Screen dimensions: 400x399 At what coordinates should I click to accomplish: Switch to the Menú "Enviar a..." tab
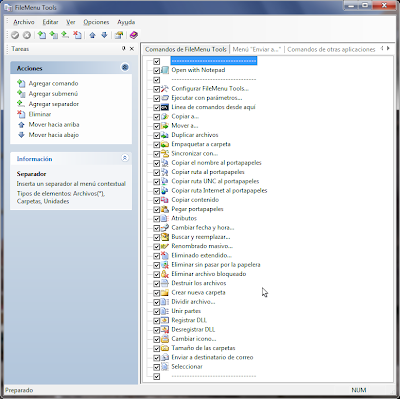(257, 49)
